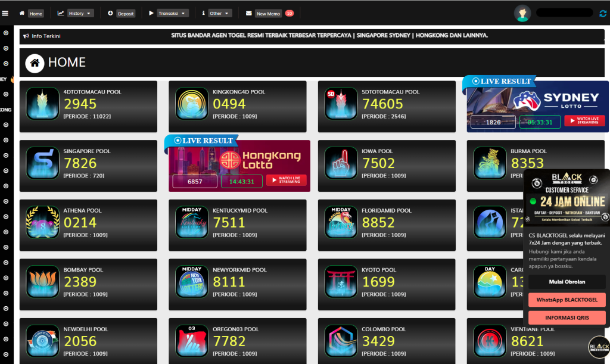Click the COLOMBO pool hexagon icon
Viewport: 610px width, 364px height.
pos(341,341)
